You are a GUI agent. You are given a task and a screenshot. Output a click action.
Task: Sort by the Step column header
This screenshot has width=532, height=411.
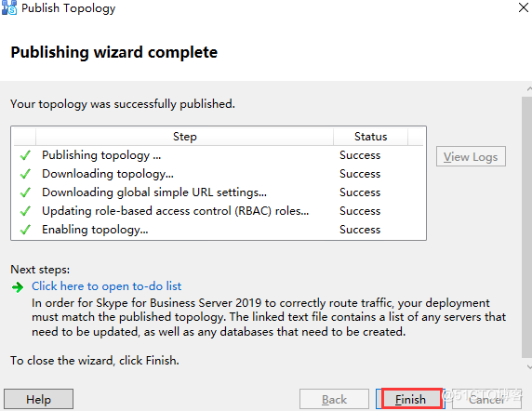(x=184, y=137)
